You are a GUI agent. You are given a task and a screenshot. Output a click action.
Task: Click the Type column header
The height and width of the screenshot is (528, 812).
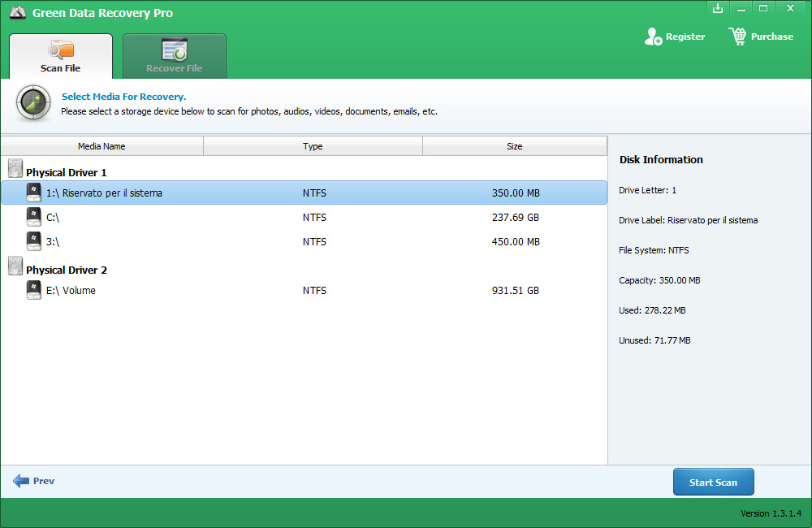313,146
